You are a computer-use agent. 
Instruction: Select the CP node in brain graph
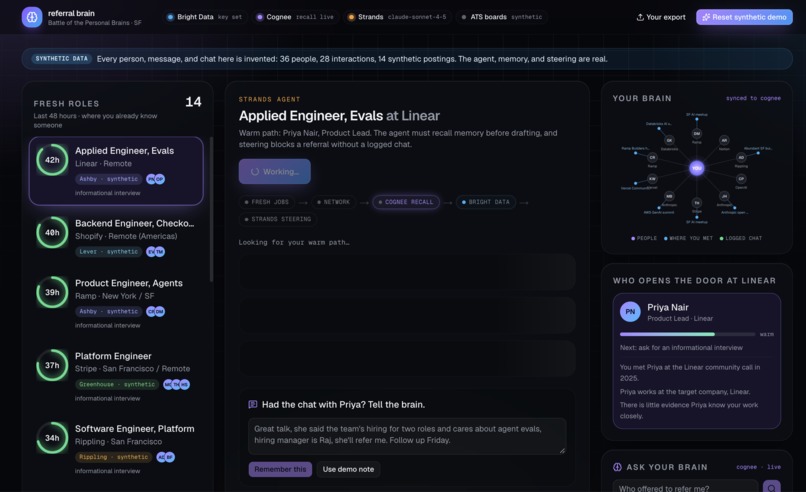(x=741, y=179)
